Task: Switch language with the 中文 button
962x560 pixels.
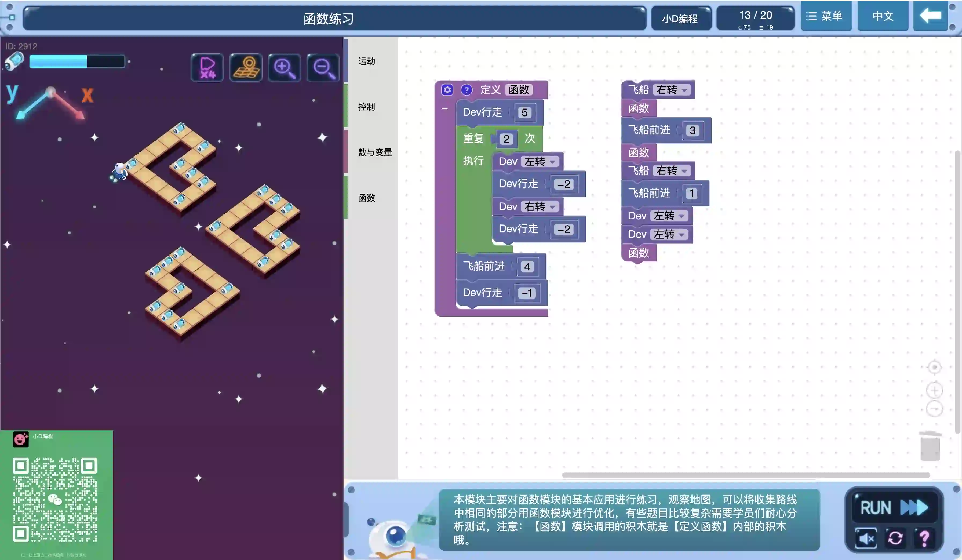Action: click(883, 16)
